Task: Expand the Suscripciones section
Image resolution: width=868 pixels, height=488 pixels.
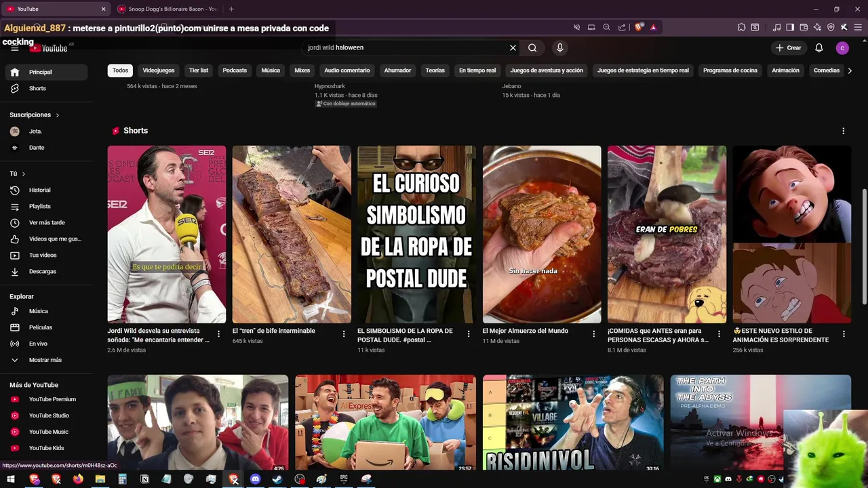Action: [35, 115]
